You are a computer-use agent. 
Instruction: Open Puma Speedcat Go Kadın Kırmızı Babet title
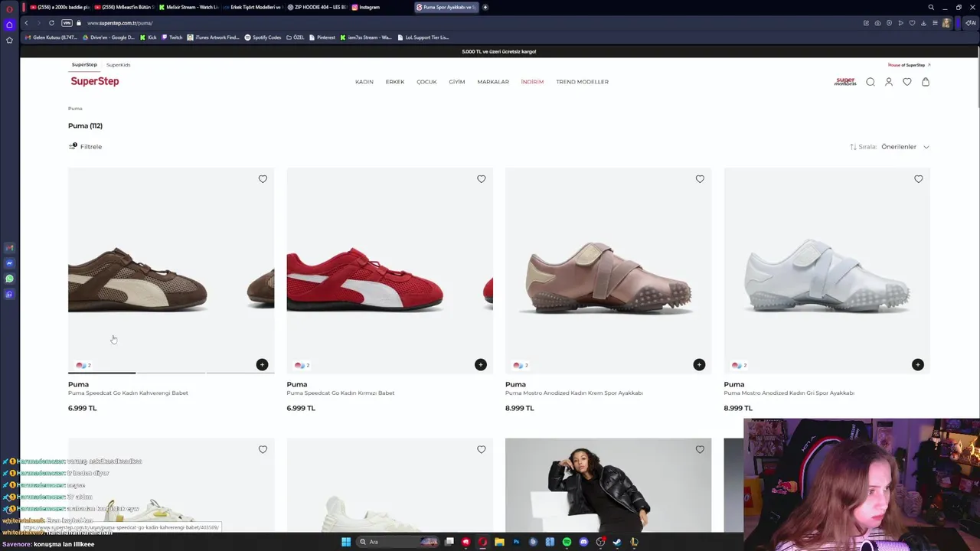(341, 393)
